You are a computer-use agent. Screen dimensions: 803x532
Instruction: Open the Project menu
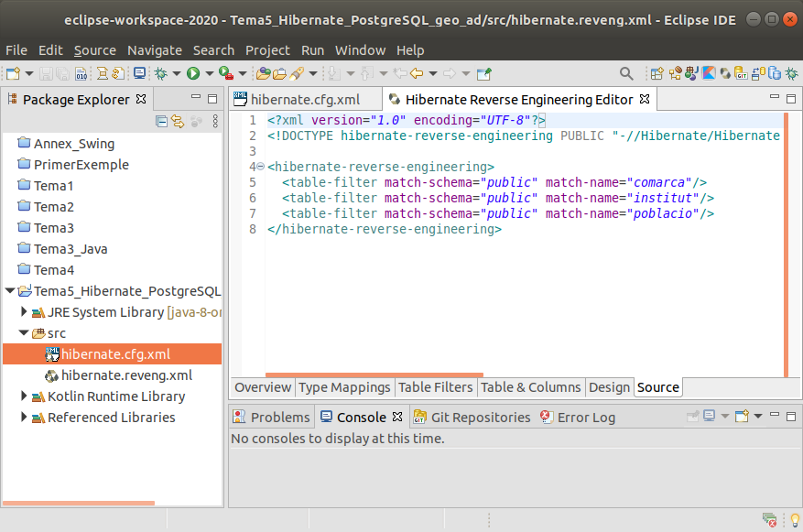pos(267,50)
